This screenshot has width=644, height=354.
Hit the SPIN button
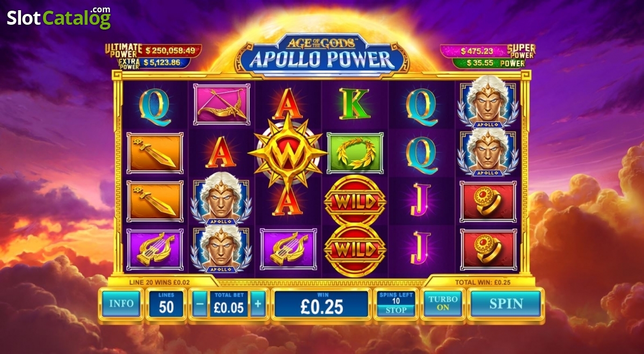pos(506,304)
